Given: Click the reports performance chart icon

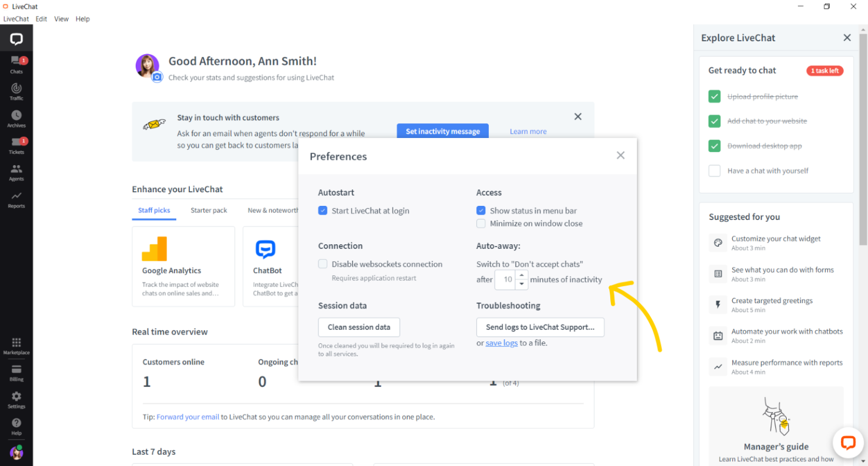Looking at the screenshot, I should [718, 367].
